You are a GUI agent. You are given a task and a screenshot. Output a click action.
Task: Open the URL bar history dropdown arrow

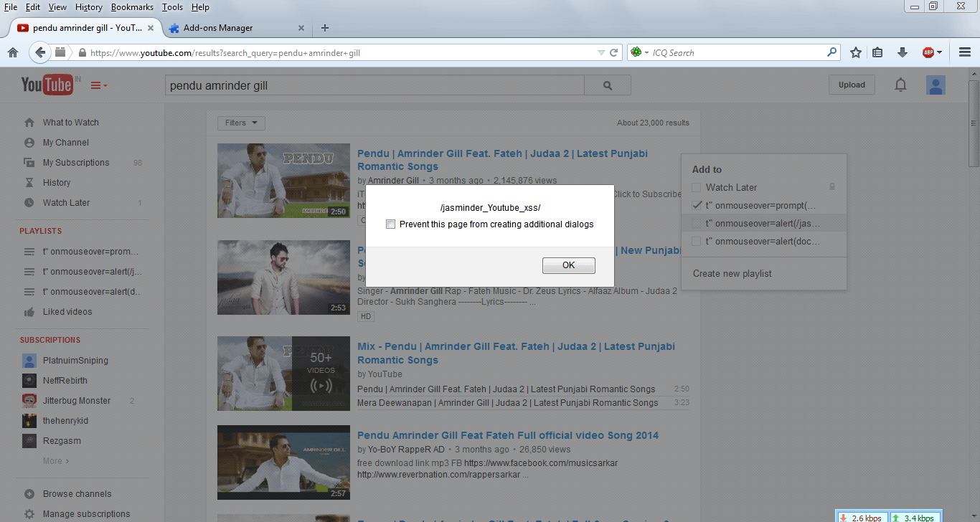(x=601, y=52)
